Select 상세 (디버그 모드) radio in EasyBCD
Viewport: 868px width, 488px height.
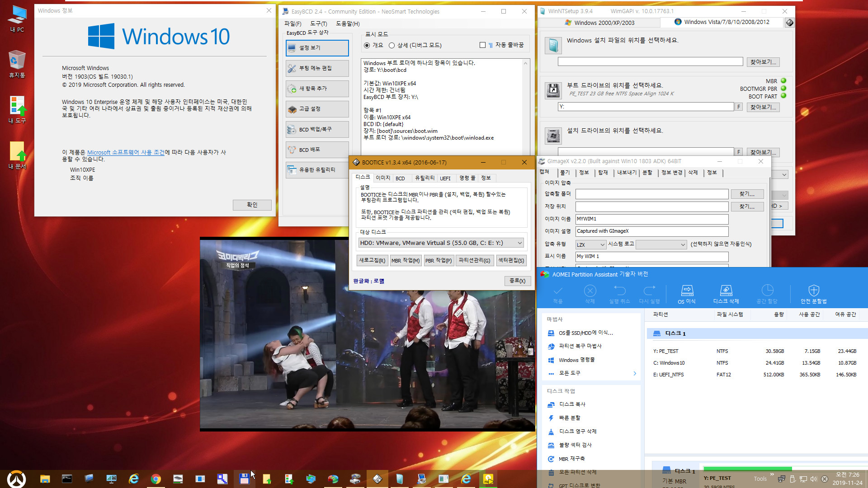point(392,45)
